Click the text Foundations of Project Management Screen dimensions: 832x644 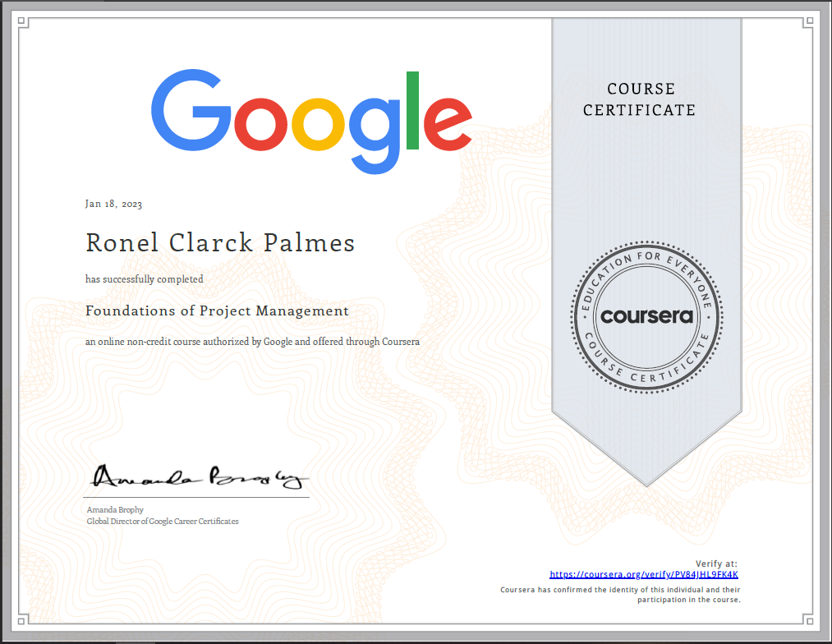(217, 310)
